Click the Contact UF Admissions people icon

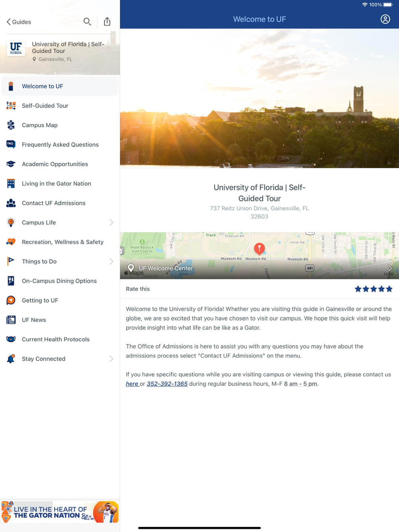pos(11,203)
